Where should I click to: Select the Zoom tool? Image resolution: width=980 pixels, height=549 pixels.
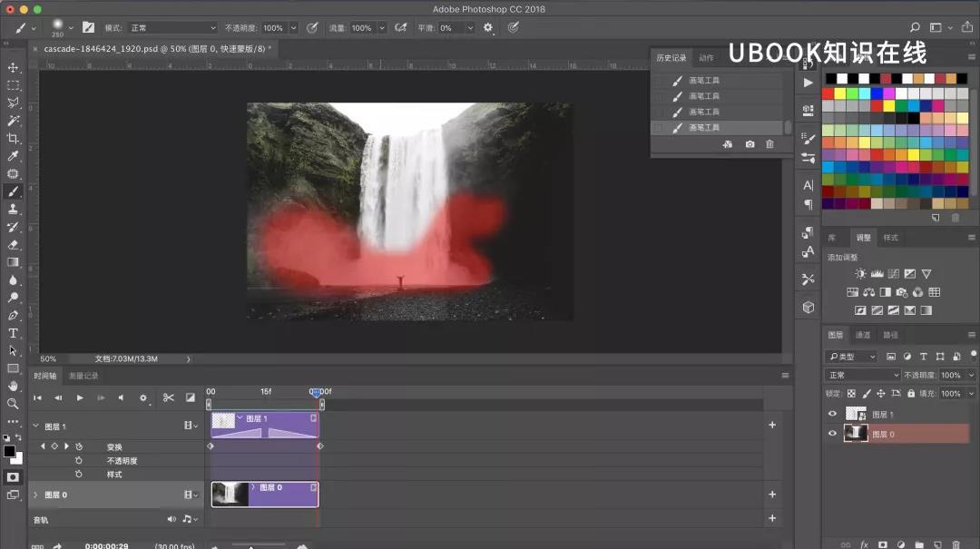tap(13, 404)
